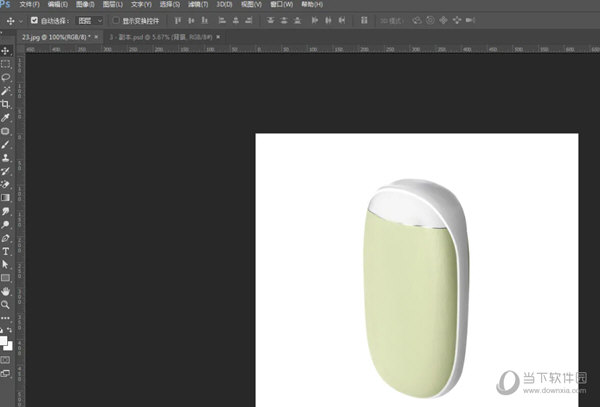Select the Magic Wand tool
The image size is (600, 407).
(5, 91)
